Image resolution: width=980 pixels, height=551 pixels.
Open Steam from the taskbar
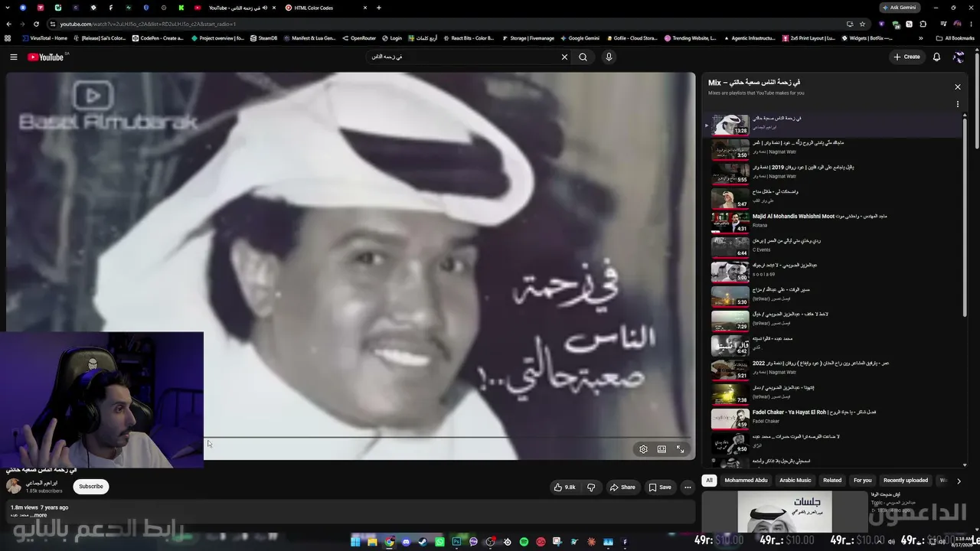pyautogui.click(x=423, y=542)
